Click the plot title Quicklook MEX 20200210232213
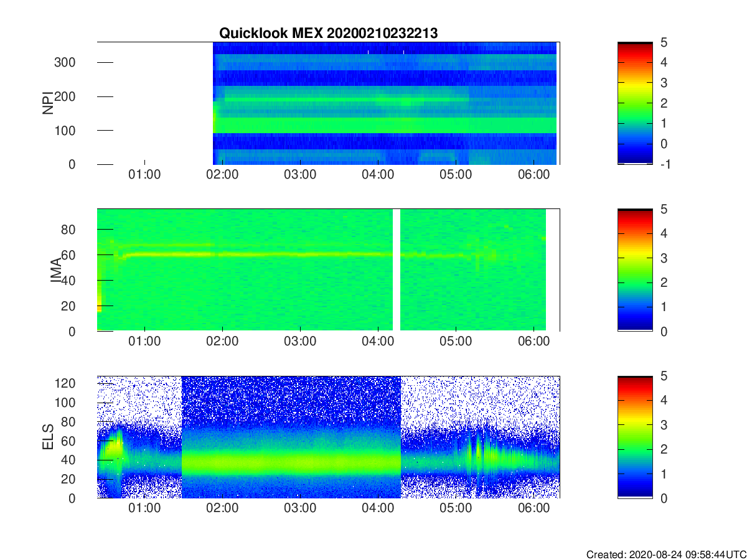Image resolution: width=747 pixels, height=560 pixels. (x=328, y=34)
